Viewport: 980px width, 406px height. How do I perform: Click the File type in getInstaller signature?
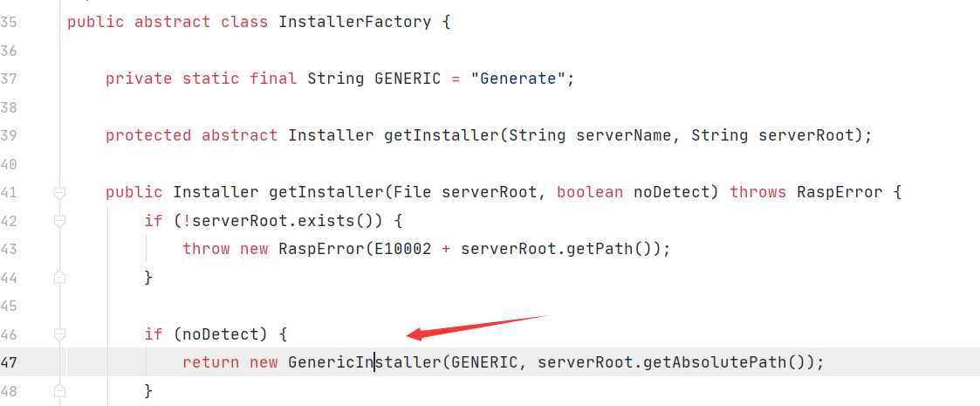click(x=413, y=192)
